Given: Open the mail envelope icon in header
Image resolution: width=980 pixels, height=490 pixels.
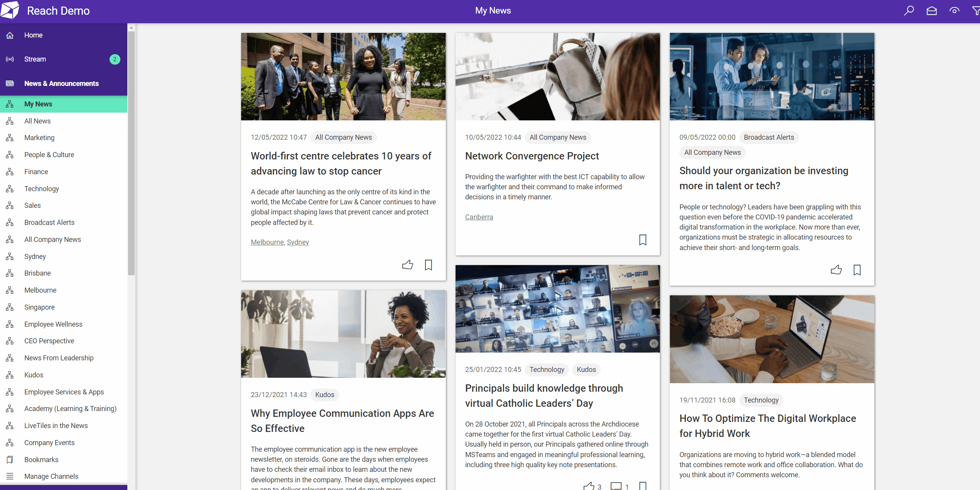Looking at the screenshot, I should coord(932,10).
